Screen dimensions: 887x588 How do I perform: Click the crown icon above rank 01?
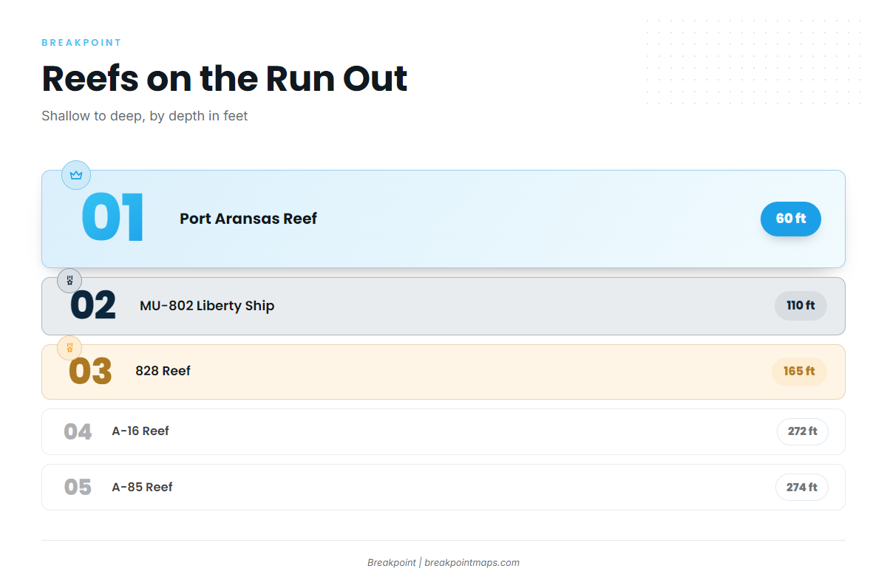coord(76,175)
